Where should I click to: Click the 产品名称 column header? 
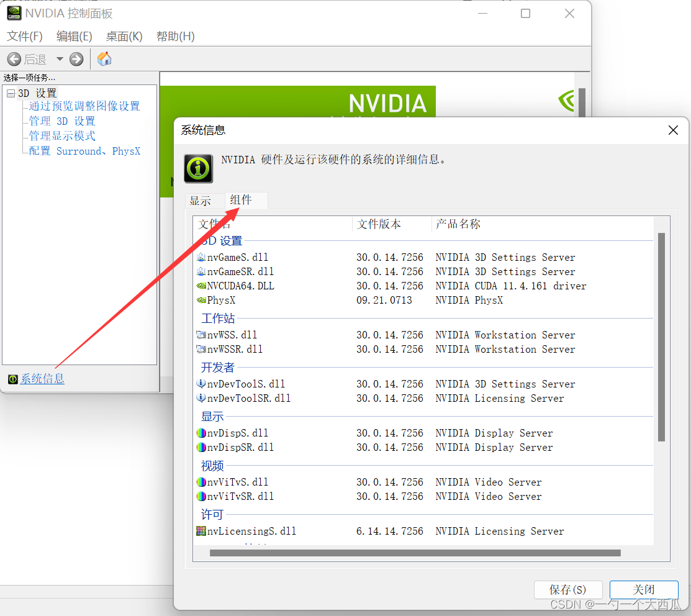click(x=543, y=224)
